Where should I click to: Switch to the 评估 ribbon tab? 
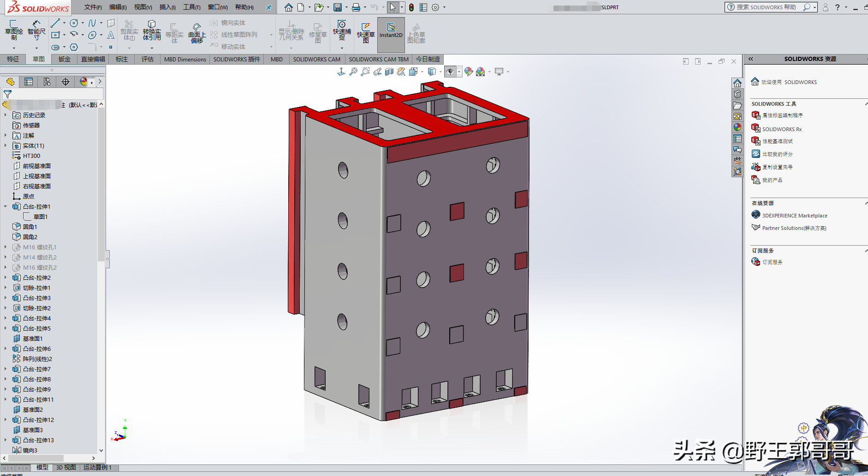[x=148, y=59]
